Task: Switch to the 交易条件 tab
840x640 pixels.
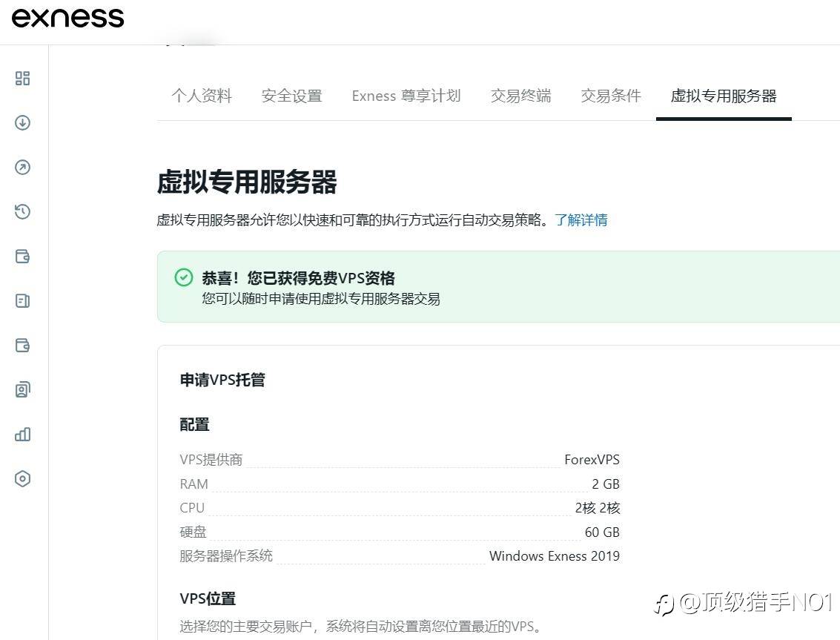Action: pos(611,96)
